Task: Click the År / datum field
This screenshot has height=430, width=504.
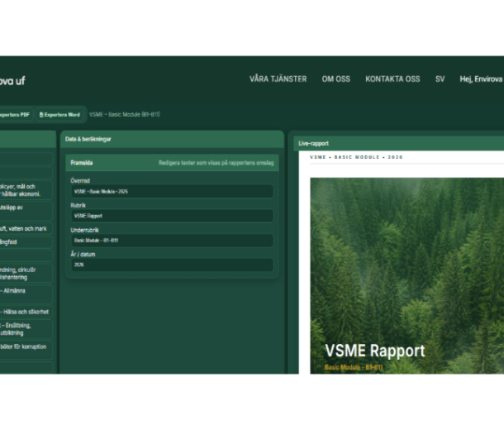Action: tap(172, 265)
